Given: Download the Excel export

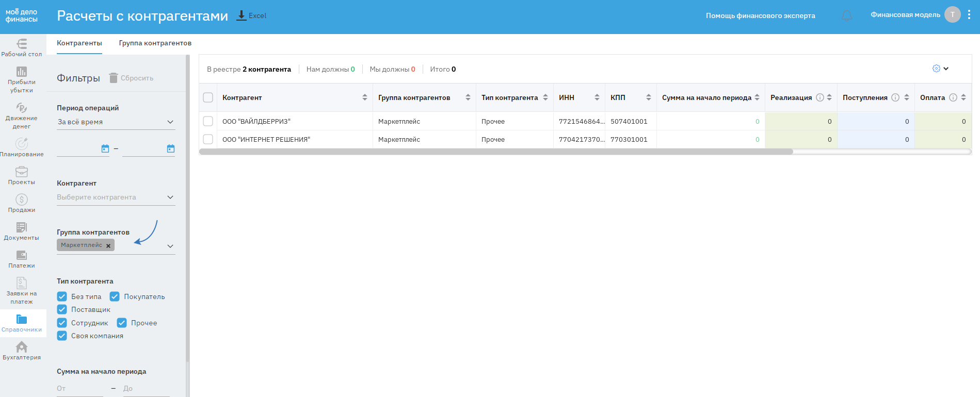Looking at the screenshot, I should coord(251,15).
